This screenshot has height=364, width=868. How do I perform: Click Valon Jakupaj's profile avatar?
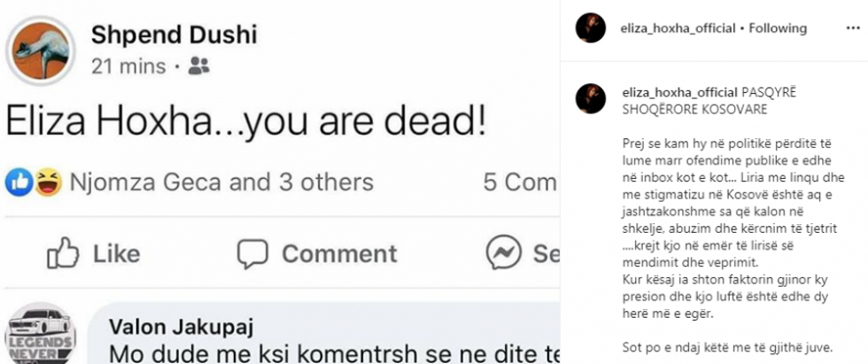tap(42, 335)
